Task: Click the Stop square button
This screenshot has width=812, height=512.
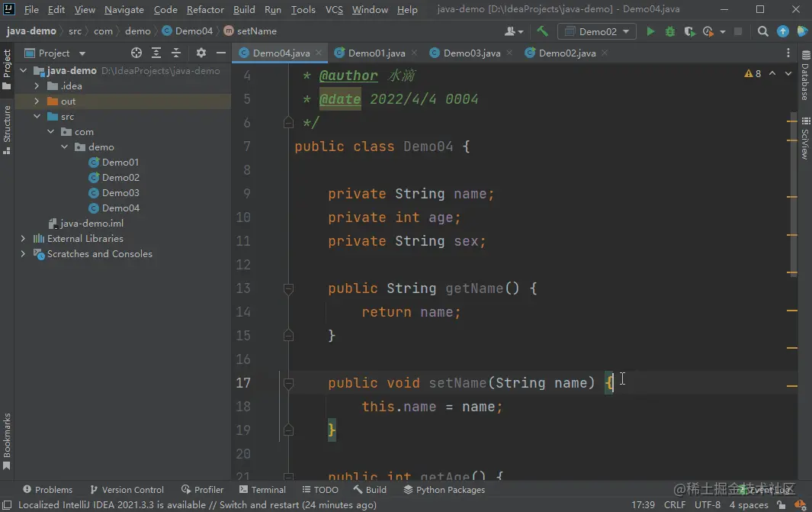Action: (738, 31)
